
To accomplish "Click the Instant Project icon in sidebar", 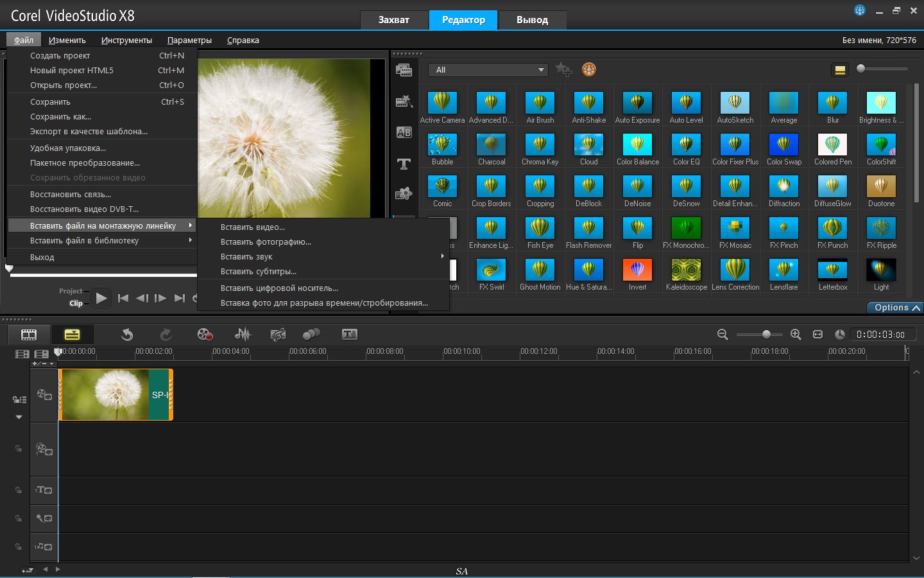I will [x=404, y=101].
